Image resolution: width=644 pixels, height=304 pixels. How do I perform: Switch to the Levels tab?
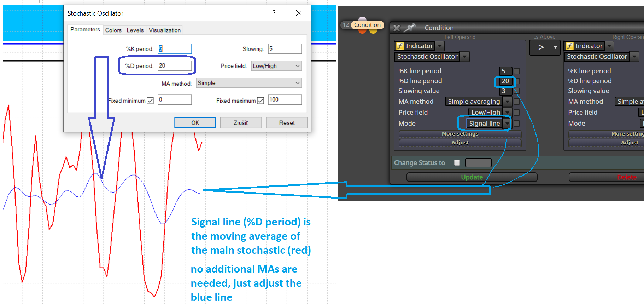(135, 30)
